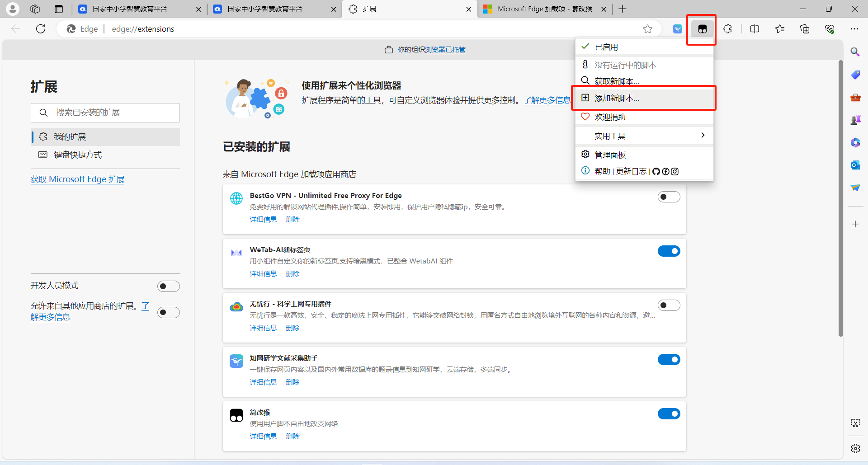This screenshot has height=465, width=868.
Task: Expand the 实用工具 submenu
Action: [644, 136]
